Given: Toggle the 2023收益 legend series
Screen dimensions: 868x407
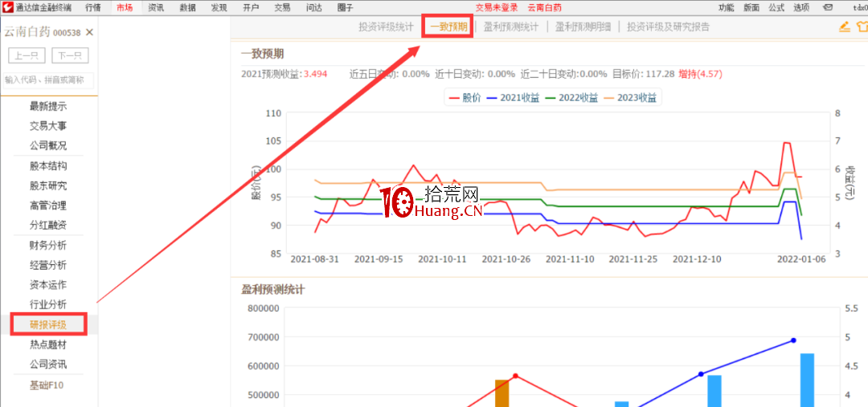Looking at the screenshot, I should click(630, 99).
